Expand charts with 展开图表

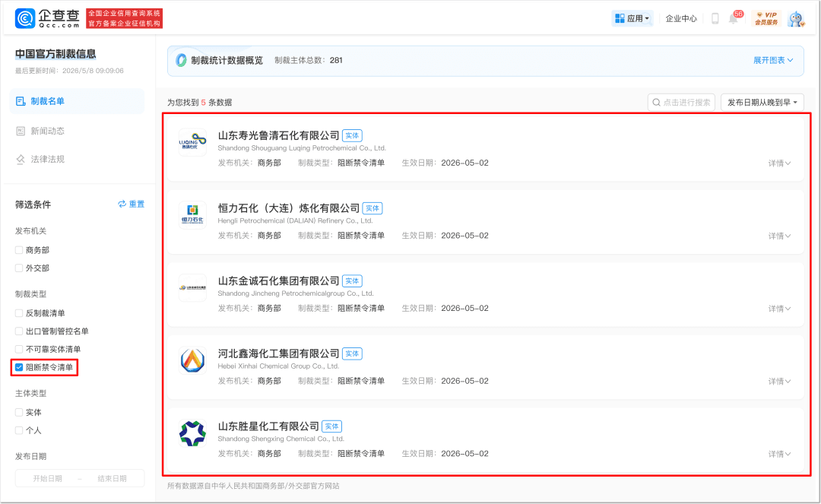click(x=773, y=60)
